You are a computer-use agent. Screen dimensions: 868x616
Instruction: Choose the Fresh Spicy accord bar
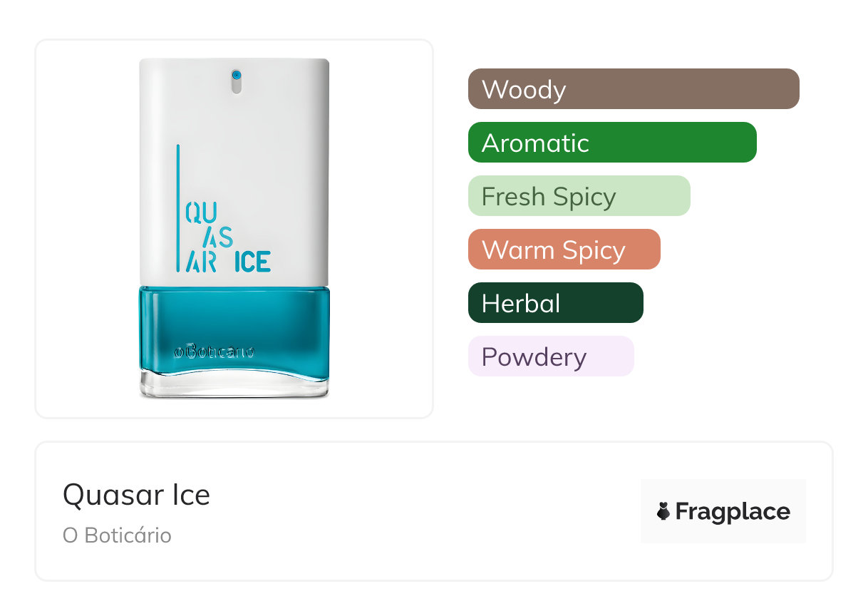tap(579, 196)
